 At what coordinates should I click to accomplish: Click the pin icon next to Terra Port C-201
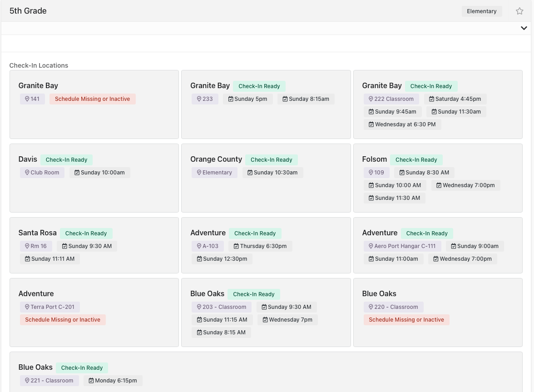(x=27, y=307)
